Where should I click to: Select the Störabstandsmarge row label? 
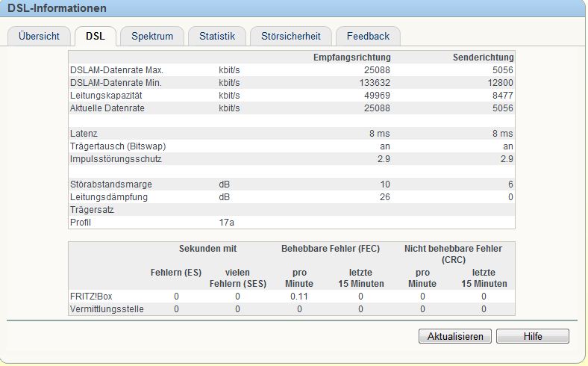(111, 184)
